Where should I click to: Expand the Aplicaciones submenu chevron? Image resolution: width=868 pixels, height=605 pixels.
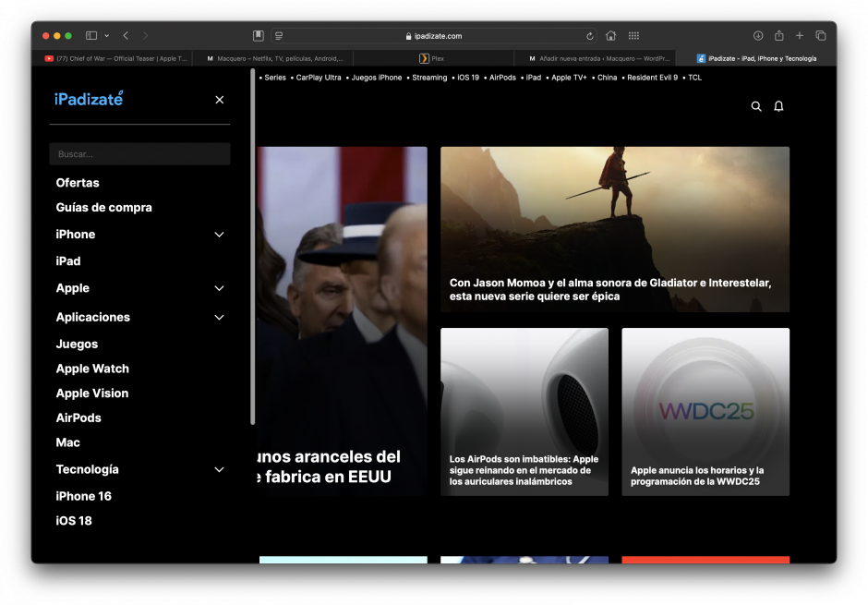click(x=219, y=318)
